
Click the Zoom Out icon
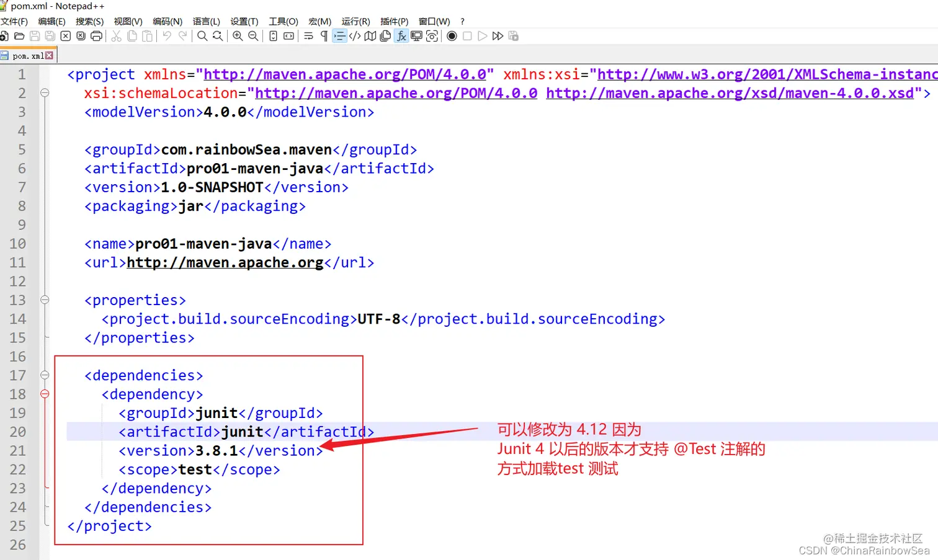click(253, 36)
